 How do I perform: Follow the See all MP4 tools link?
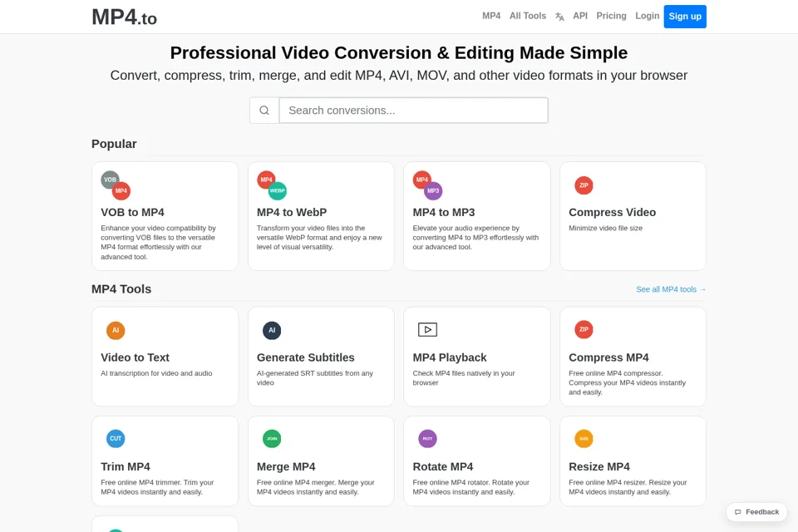[671, 289]
